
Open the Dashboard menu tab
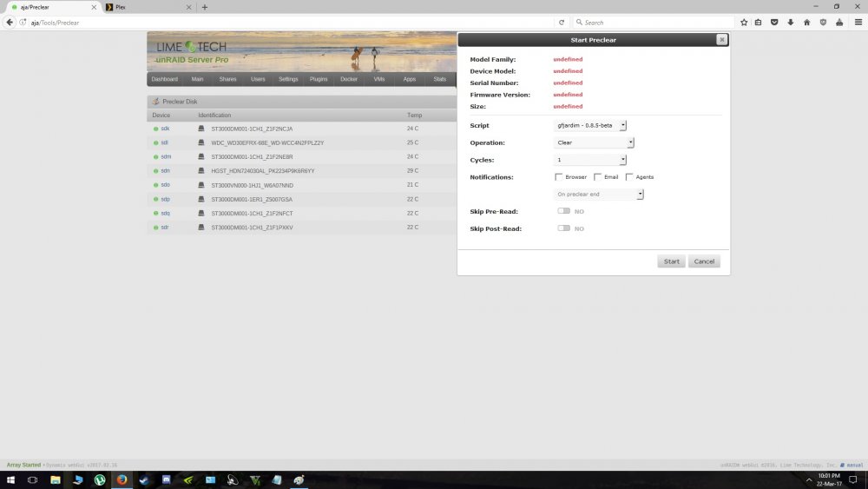(164, 79)
